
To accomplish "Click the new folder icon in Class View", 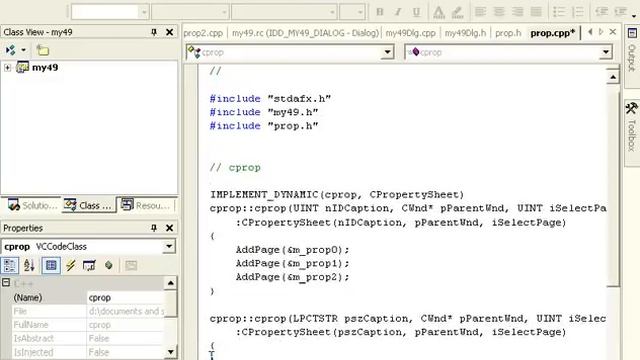I will coord(42,50).
